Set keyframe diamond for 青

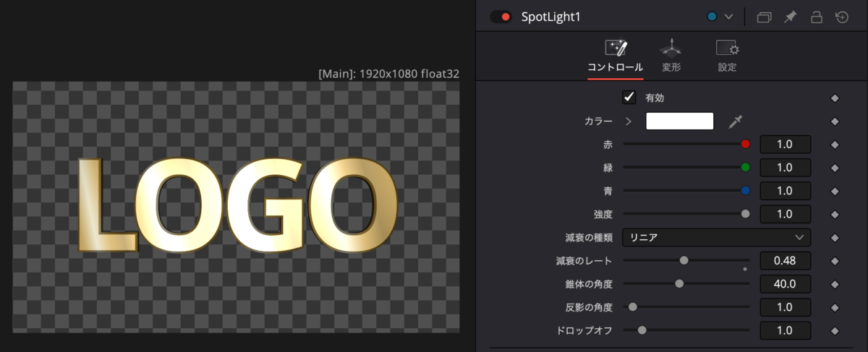(835, 192)
